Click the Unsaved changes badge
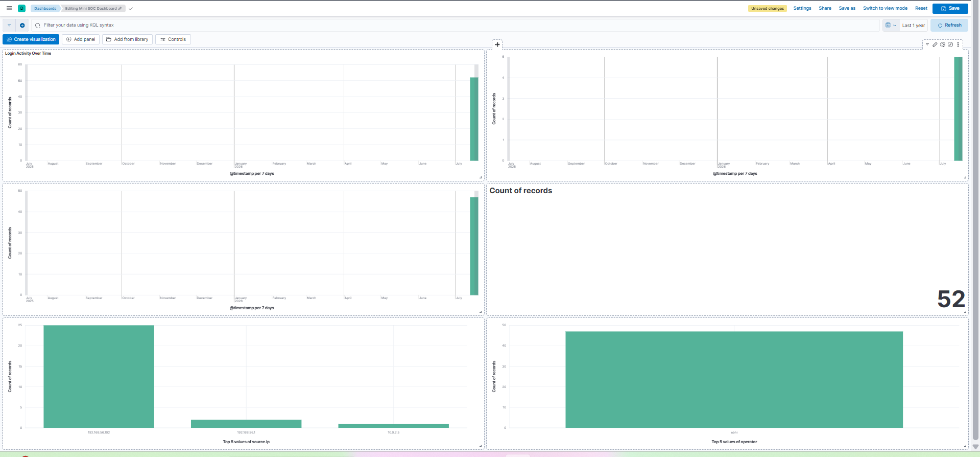Image resolution: width=980 pixels, height=457 pixels. point(767,9)
